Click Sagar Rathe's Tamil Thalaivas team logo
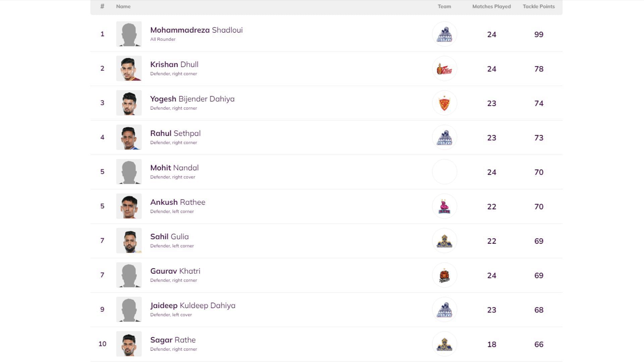This screenshot has height=362, width=644. click(444, 344)
